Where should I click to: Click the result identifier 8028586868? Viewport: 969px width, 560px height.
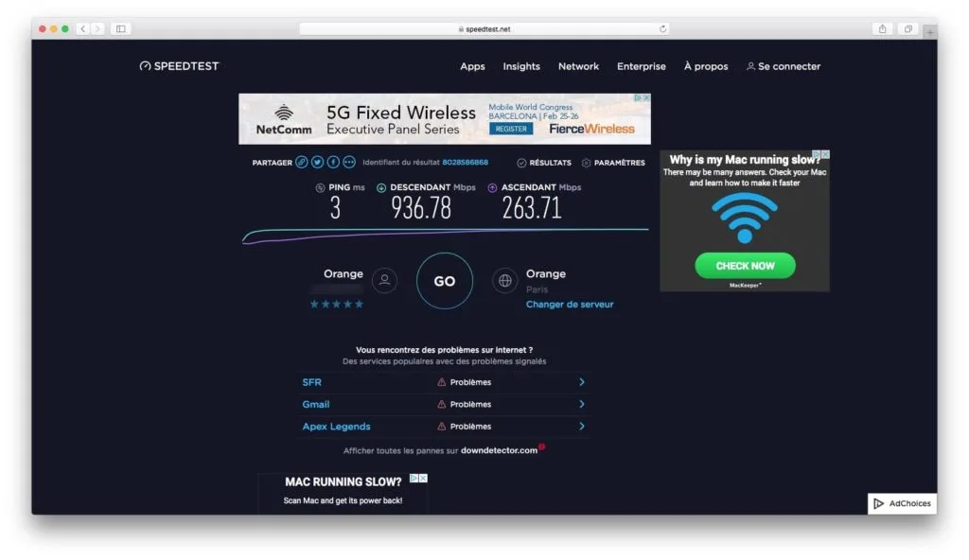point(464,163)
